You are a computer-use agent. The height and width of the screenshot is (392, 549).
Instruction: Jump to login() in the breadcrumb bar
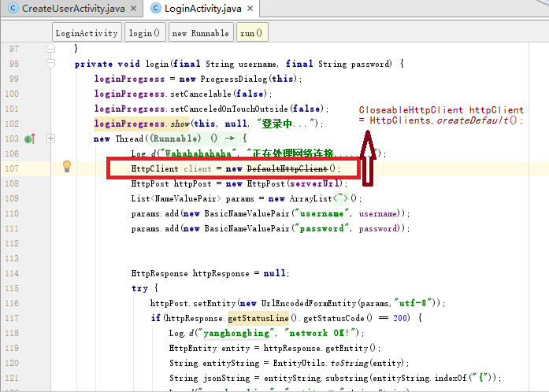pos(144,33)
